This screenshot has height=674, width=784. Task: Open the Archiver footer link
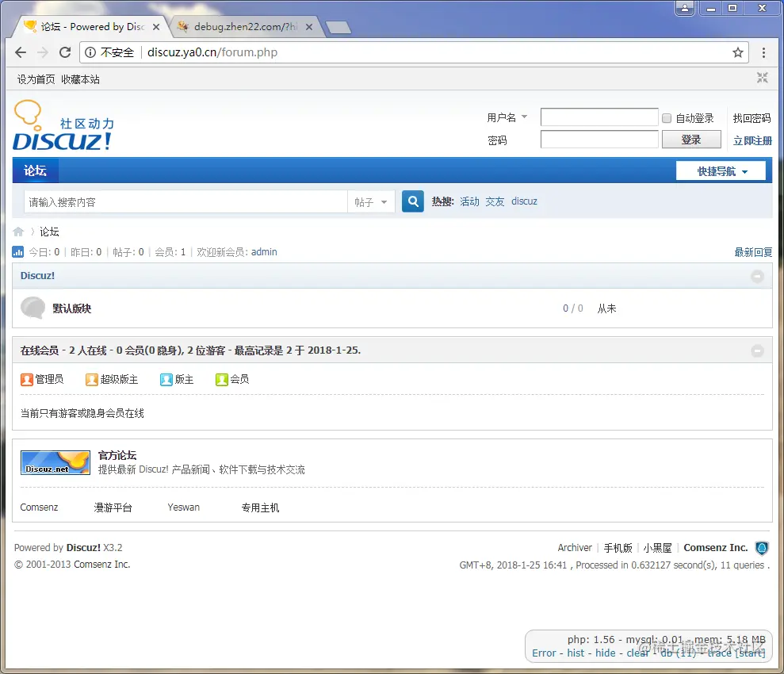pos(575,548)
